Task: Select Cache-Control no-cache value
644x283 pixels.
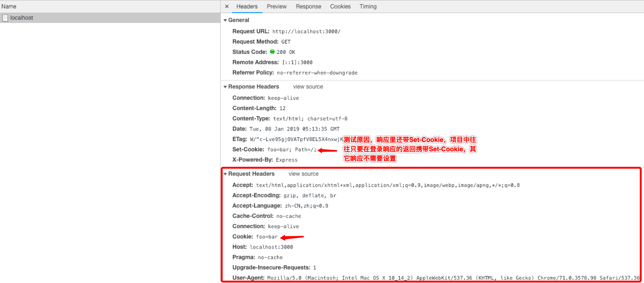Action: click(288, 216)
